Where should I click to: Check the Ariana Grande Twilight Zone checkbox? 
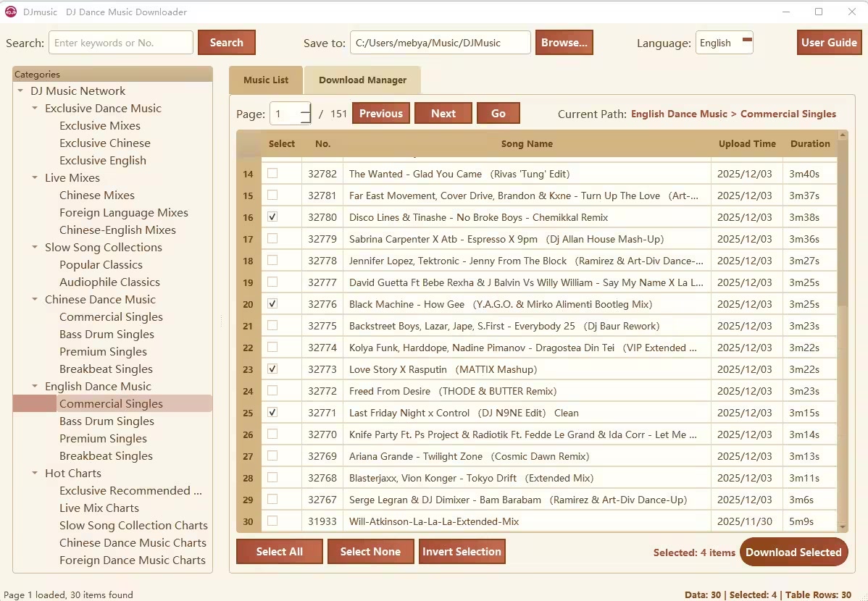272,455
